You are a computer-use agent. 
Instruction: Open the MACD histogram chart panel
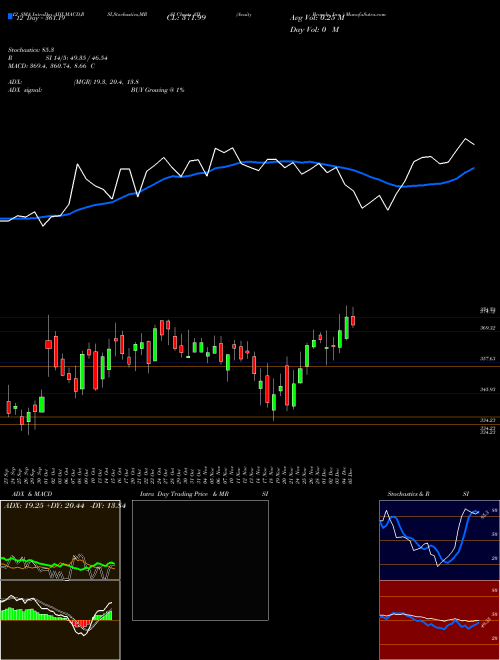click(60, 620)
